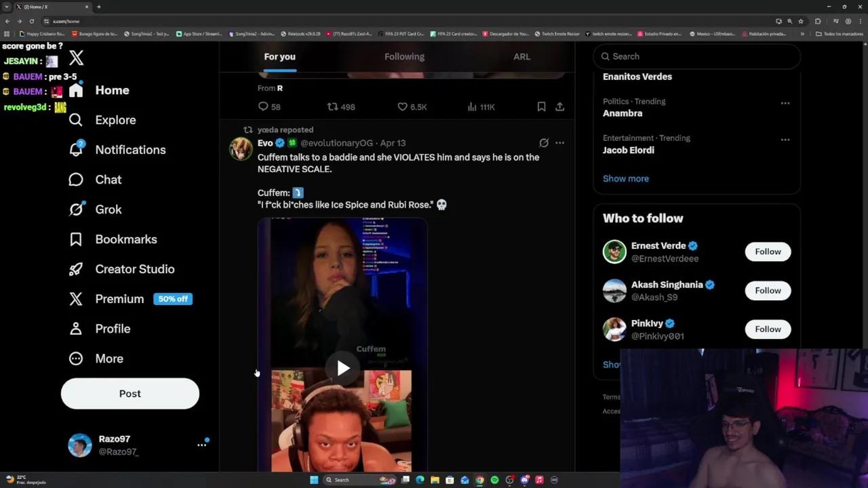Viewport: 868px width, 488px height.
Task: Open account menu next to Razo97
Action: point(201,445)
